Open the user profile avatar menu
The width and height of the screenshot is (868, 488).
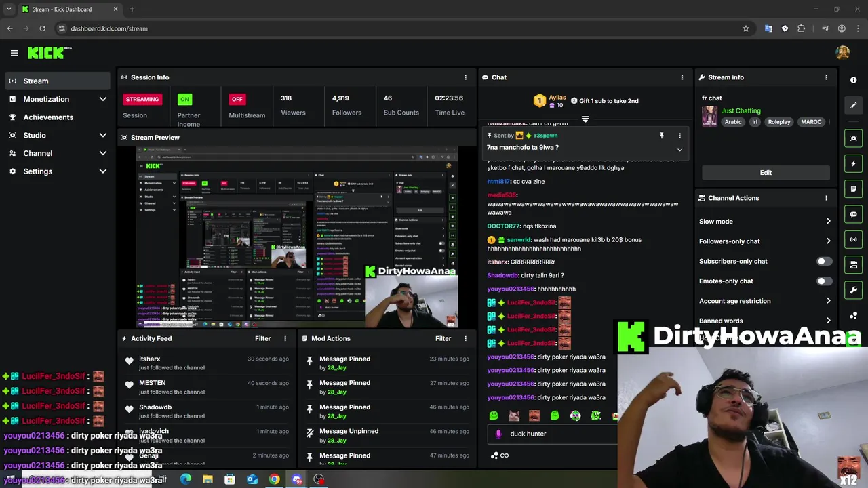pos(843,53)
